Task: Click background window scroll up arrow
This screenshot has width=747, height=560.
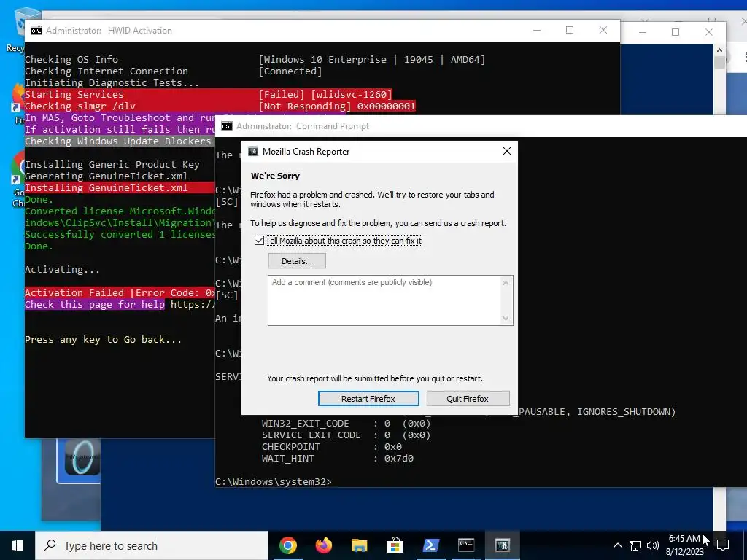Action: pyautogui.click(x=719, y=50)
